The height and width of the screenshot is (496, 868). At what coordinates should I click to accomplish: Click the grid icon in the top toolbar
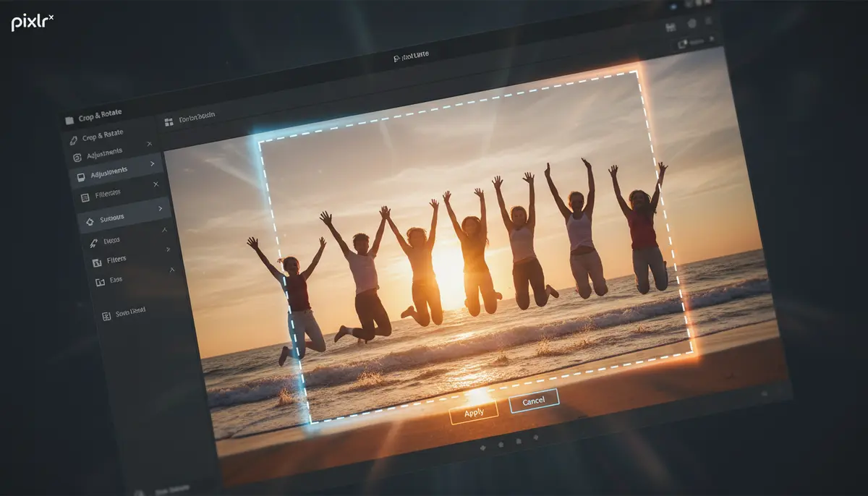[x=170, y=122]
